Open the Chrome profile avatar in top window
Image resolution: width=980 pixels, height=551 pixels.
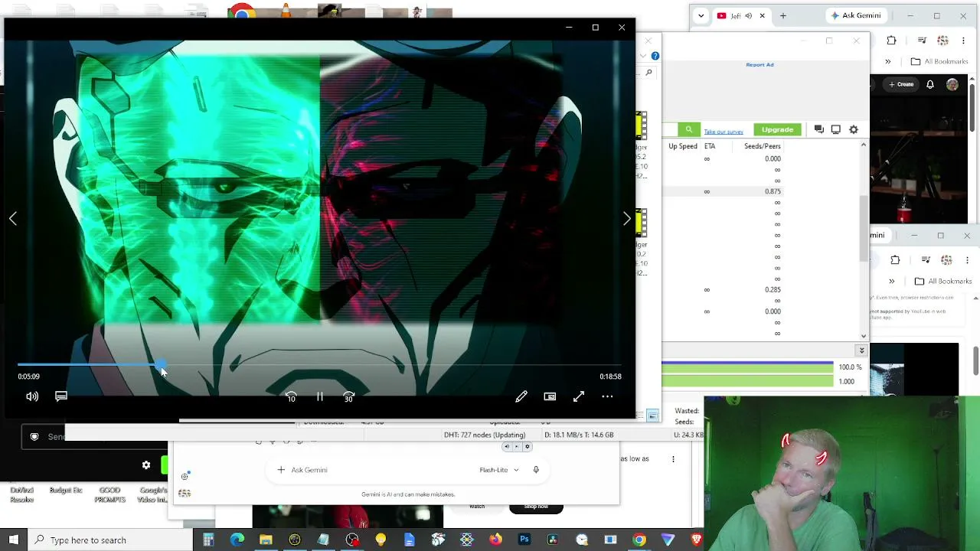point(943,41)
